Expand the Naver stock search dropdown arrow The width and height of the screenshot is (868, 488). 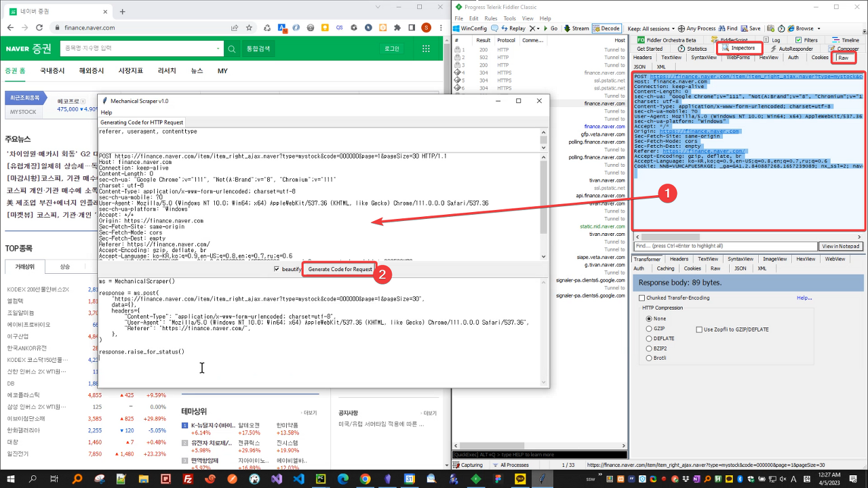point(218,49)
